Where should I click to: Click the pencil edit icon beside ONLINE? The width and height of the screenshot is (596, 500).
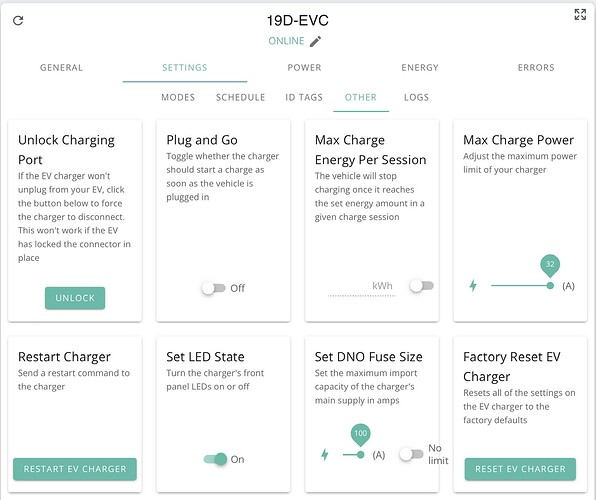pos(315,41)
